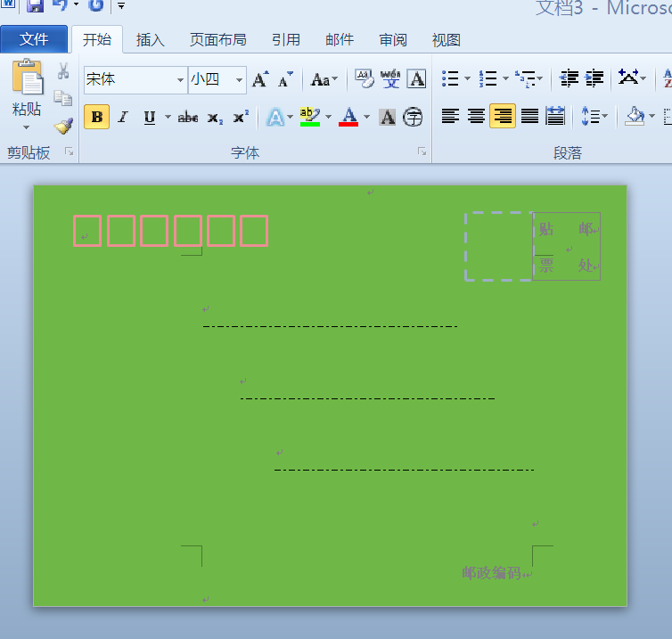The image size is (672, 639).
Task: Click the Grow Font icon
Action: [260, 79]
